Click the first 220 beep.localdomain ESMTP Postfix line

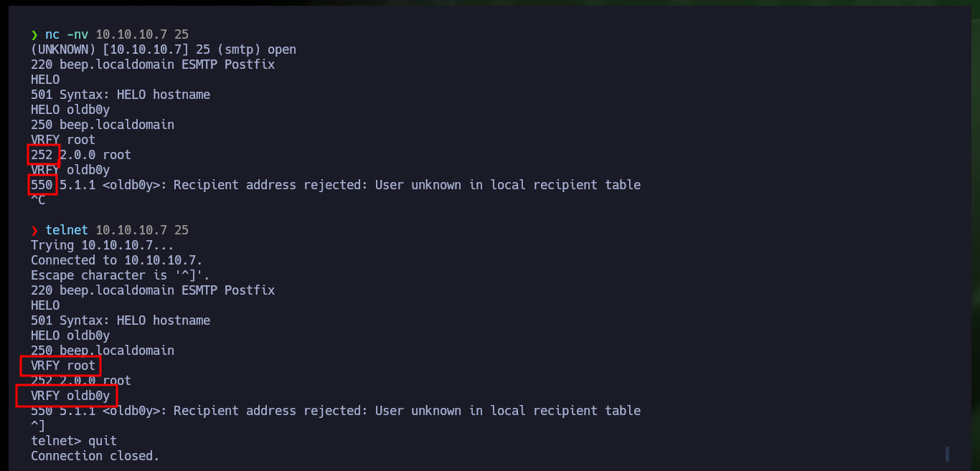[x=153, y=65]
